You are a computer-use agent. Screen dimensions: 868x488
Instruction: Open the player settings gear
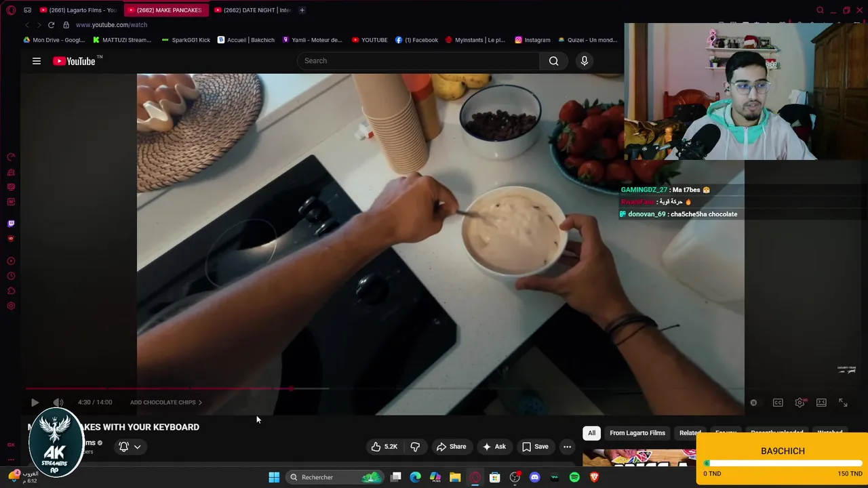tap(800, 403)
